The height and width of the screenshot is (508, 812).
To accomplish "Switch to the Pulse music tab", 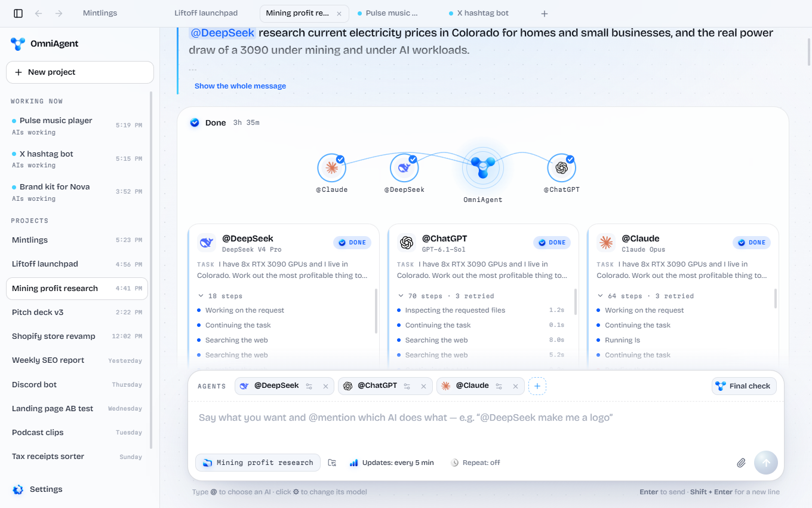I will 388,13.
